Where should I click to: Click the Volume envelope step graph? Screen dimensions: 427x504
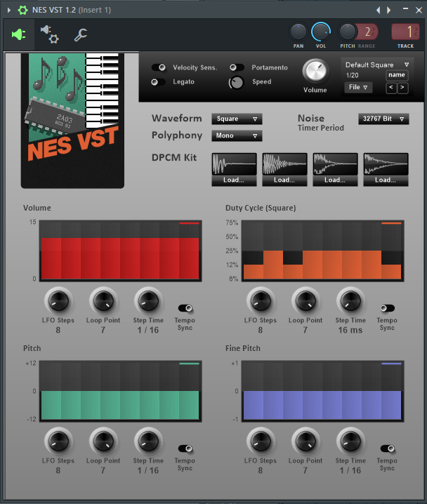point(120,251)
